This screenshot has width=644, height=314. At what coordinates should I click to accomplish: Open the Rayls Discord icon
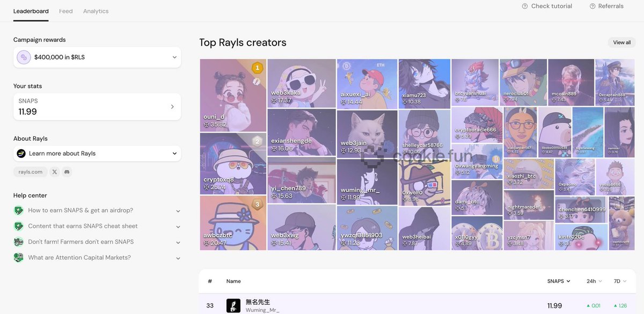67,172
